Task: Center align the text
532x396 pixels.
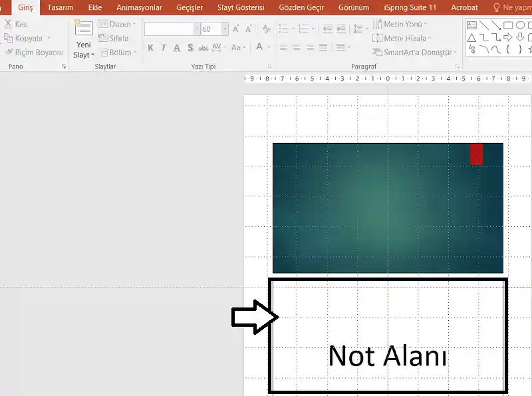Action: (x=297, y=47)
